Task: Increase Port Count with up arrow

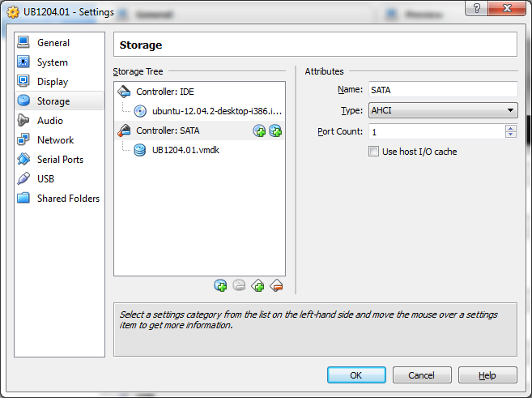Action: point(511,128)
